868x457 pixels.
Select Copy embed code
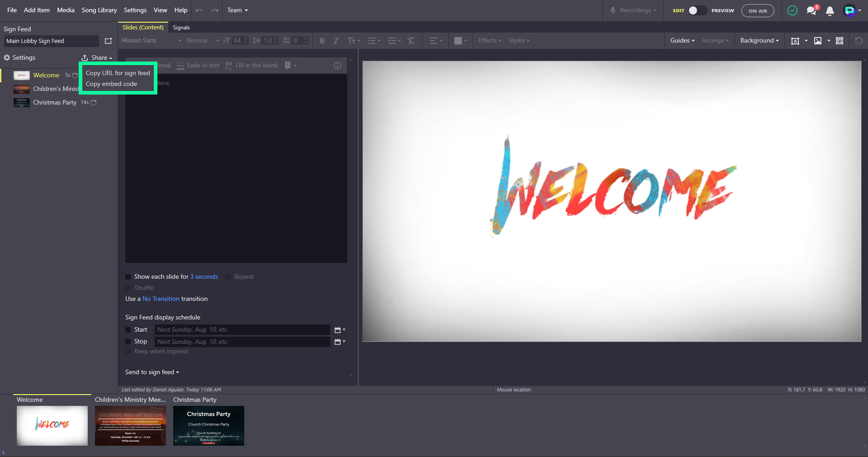[x=111, y=84]
